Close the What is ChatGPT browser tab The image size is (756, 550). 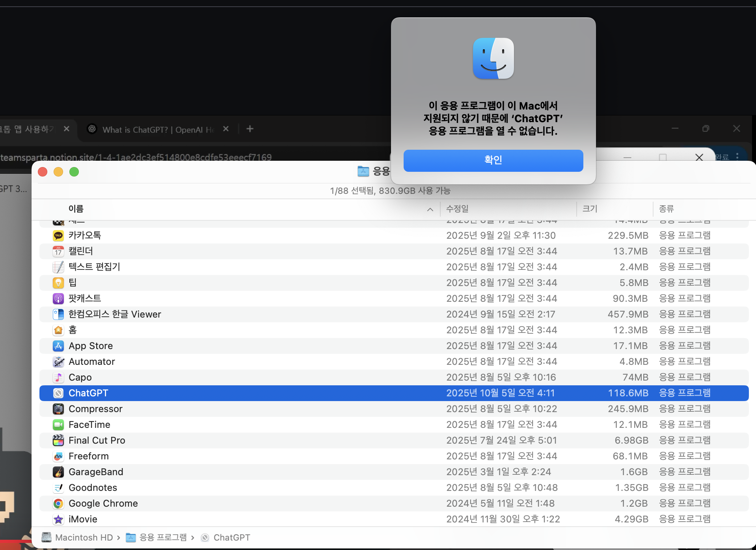(x=226, y=129)
